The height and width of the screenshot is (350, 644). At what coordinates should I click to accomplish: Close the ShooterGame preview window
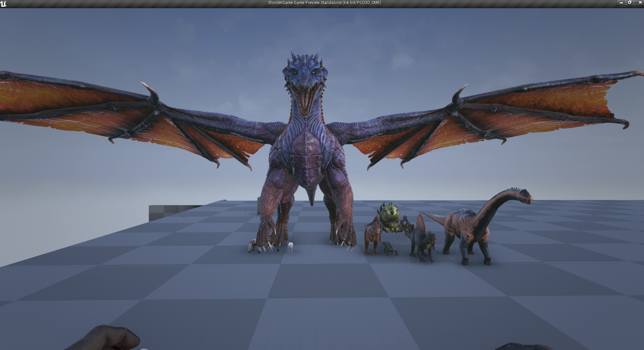(x=639, y=2)
